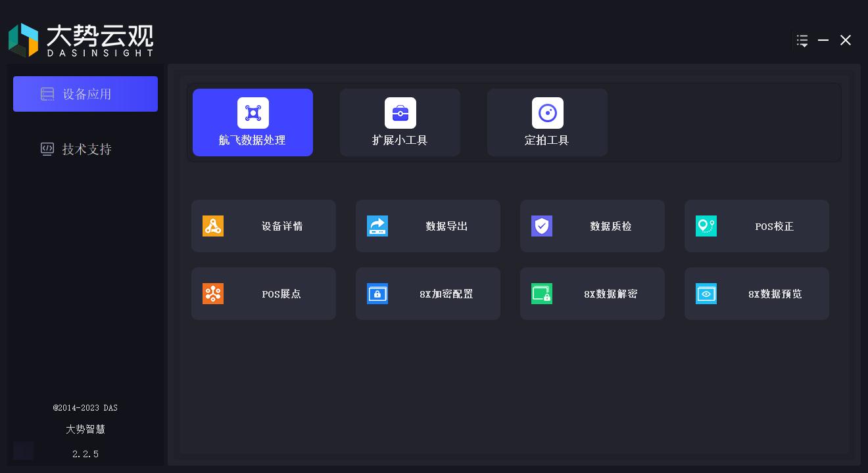The image size is (868, 473).
Task: Click the version number "2.2.5"
Action: pos(85,454)
